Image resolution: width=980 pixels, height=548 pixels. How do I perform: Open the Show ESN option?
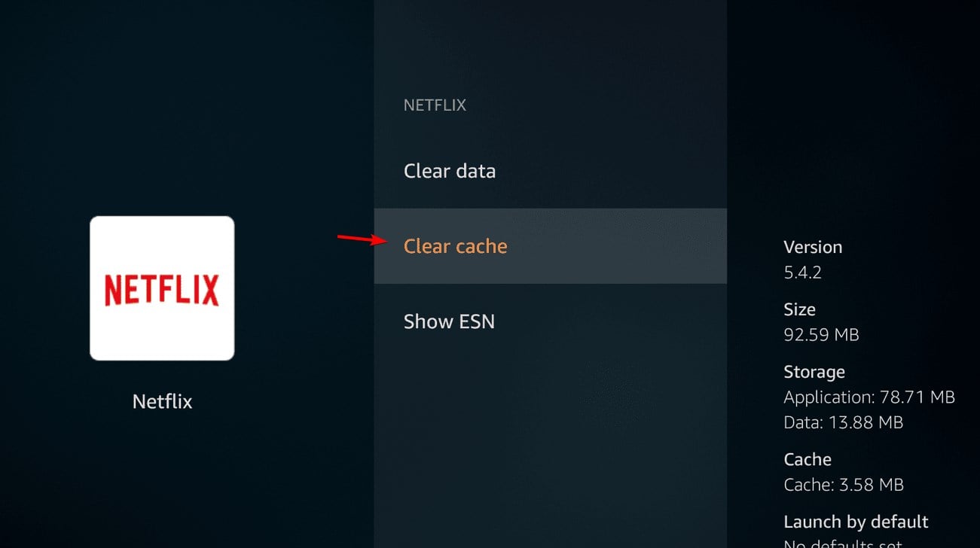tap(449, 321)
